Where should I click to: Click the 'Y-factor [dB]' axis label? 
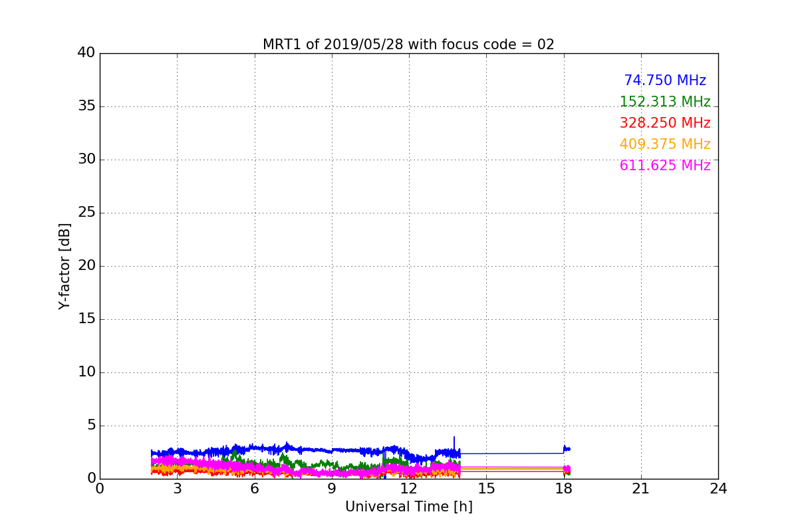tap(65, 266)
